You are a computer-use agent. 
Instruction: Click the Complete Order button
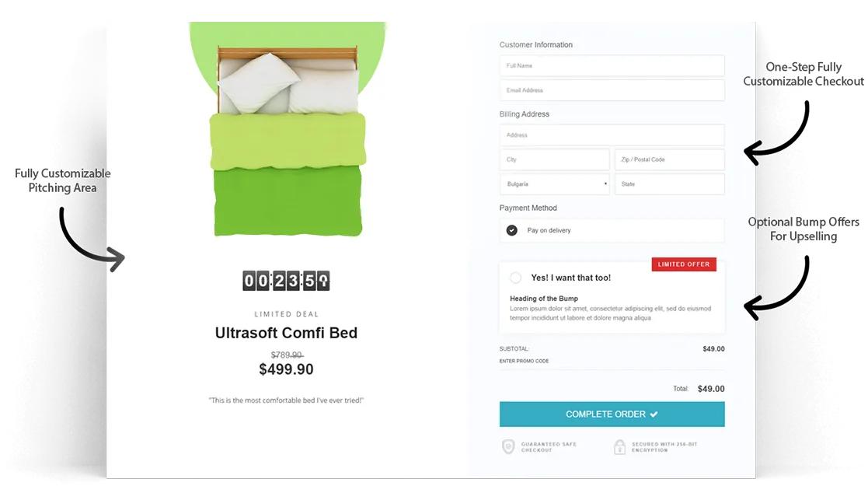[x=612, y=414]
